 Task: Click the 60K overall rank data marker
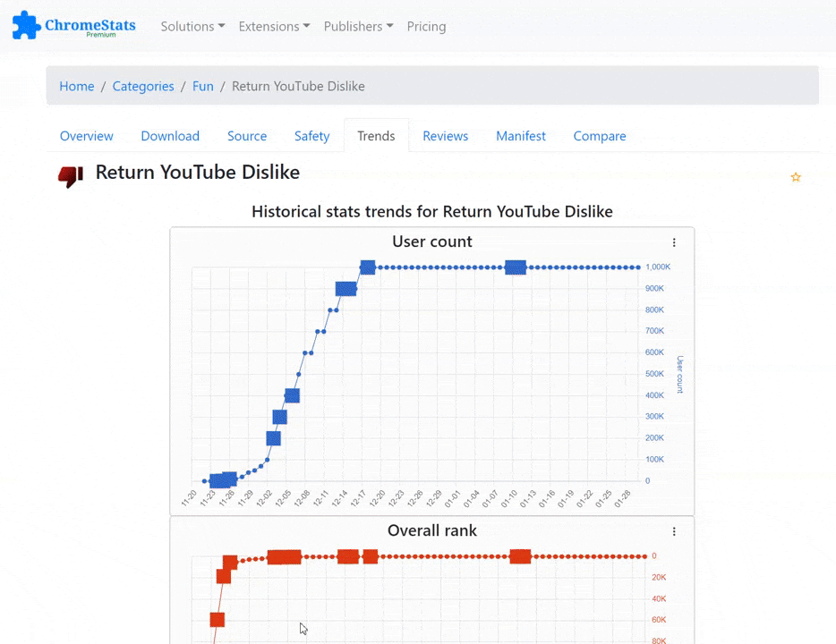pos(217,620)
